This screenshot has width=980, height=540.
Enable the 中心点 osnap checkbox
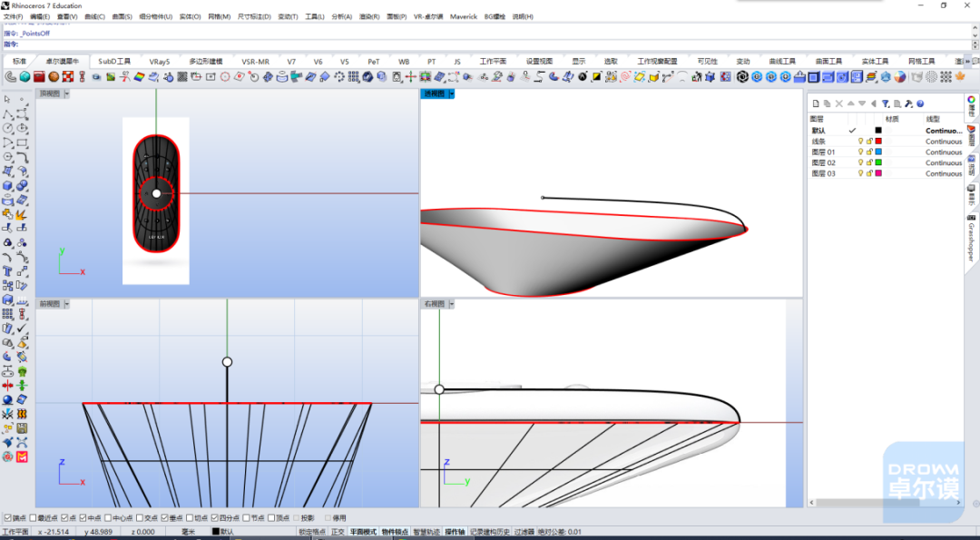tap(107, 518)
